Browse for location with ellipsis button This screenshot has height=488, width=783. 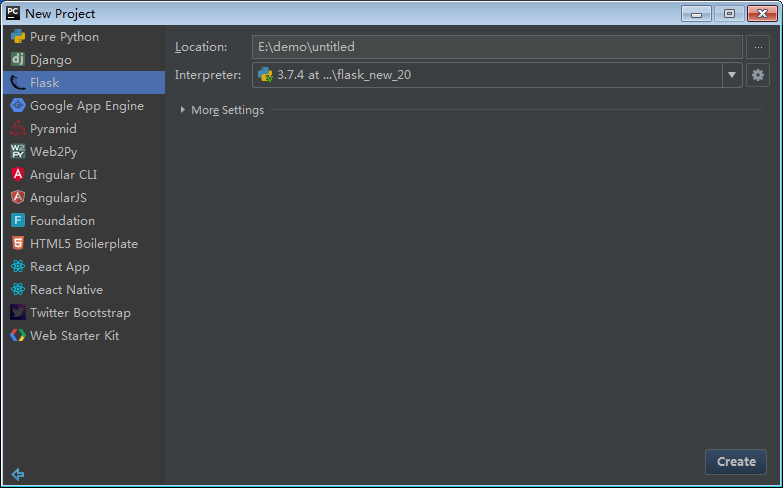point(758,47)
